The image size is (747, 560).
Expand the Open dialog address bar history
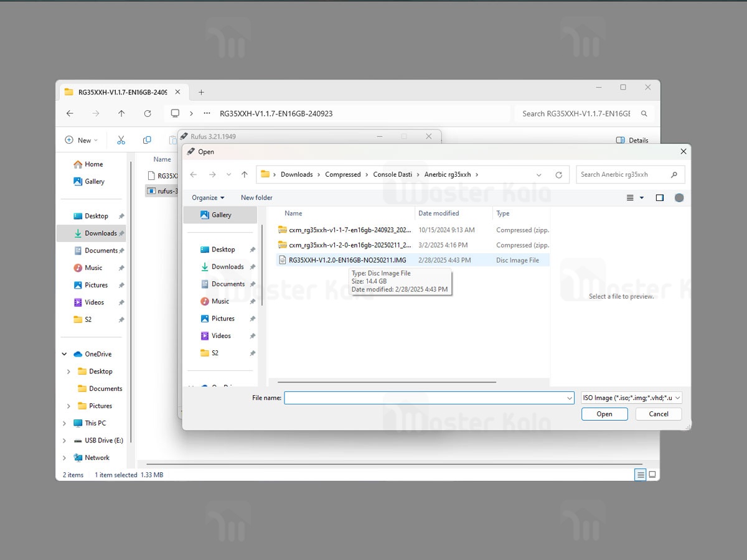coord(539,175)
